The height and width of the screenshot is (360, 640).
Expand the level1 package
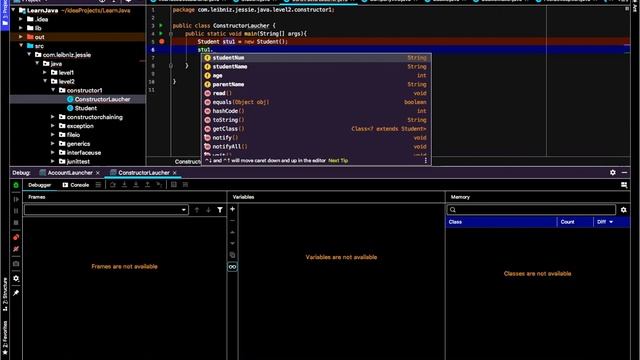click(x=45, y=73)
